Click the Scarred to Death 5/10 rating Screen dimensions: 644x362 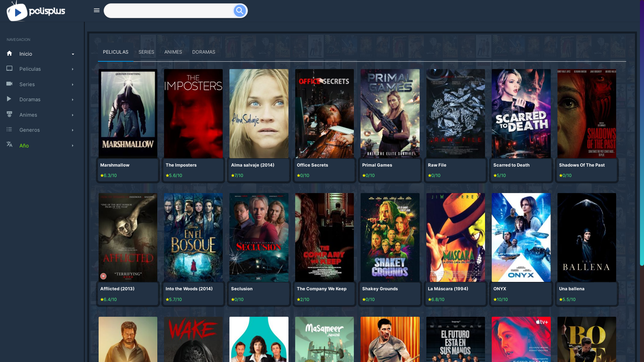[500, 175]
